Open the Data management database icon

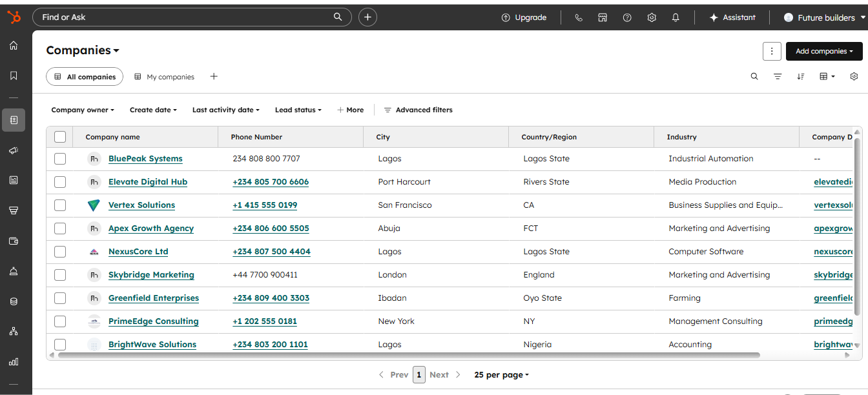point(14,301)
